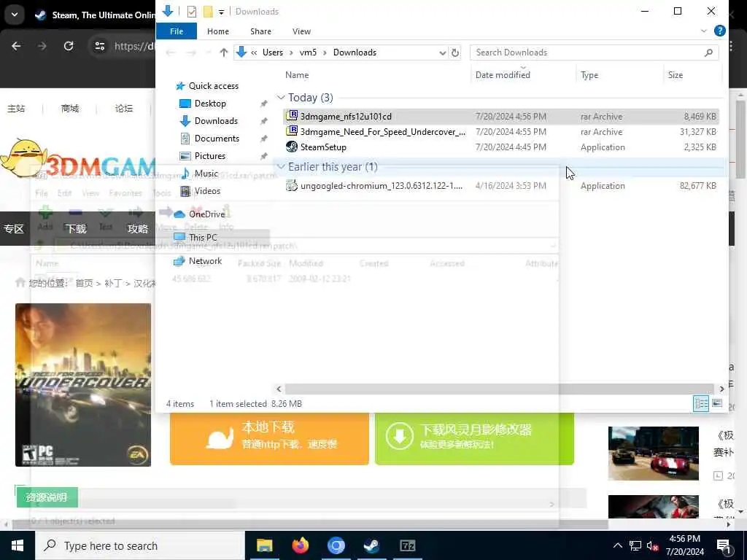Open the File ribbon tab
This screenshot has height=560, width=747.
tap(177, 31)
